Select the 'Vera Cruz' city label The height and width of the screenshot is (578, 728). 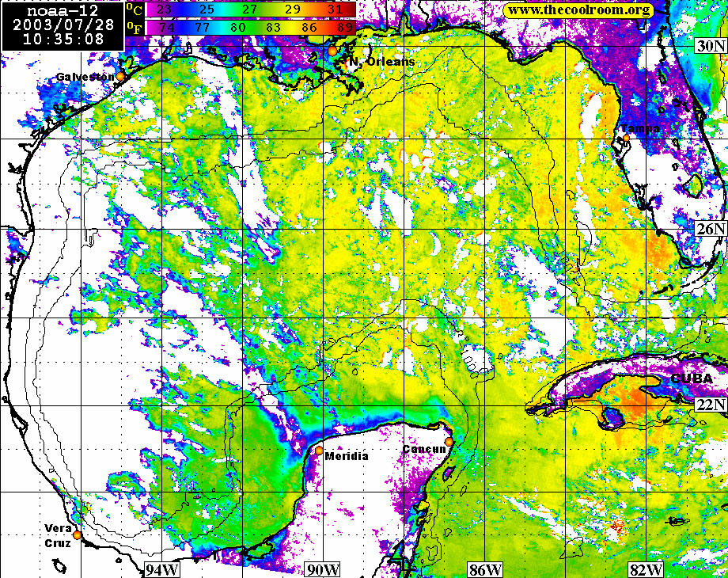(x=58, y=536)
